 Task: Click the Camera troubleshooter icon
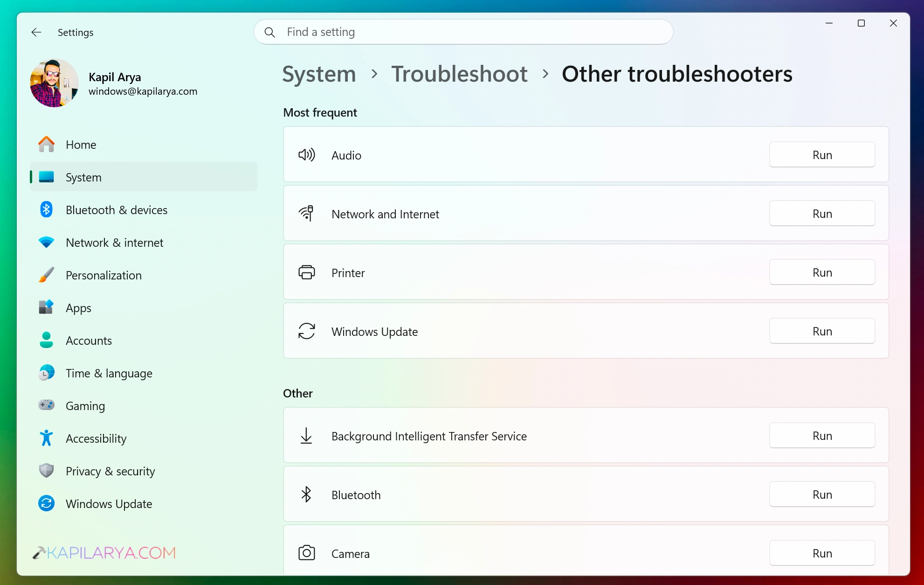point(306,553)
